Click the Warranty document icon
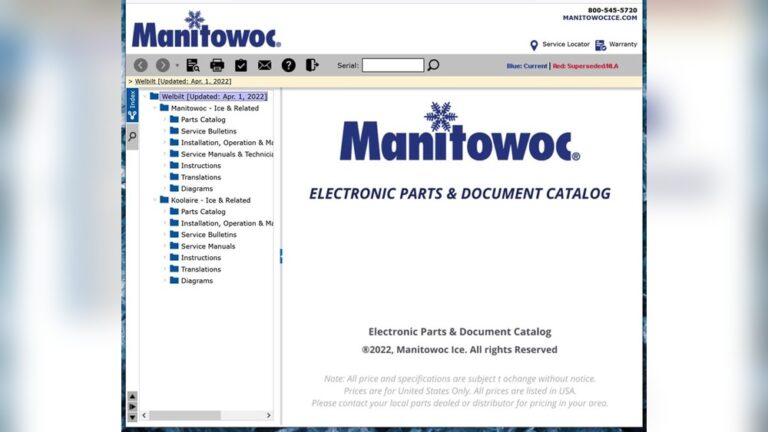 [600, 45]
